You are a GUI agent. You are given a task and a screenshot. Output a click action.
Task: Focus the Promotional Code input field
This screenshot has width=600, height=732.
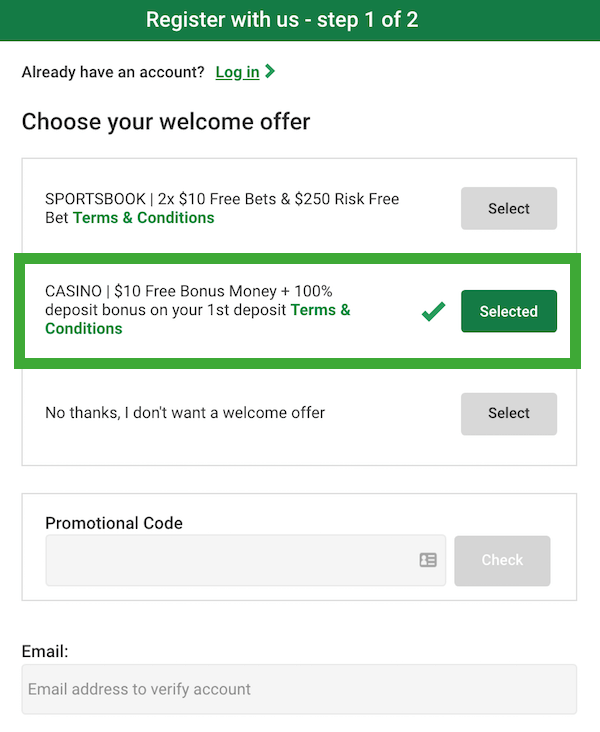230,560
